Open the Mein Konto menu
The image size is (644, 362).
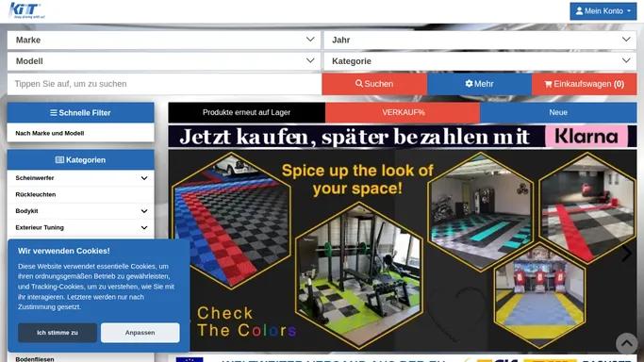(603, 11)
